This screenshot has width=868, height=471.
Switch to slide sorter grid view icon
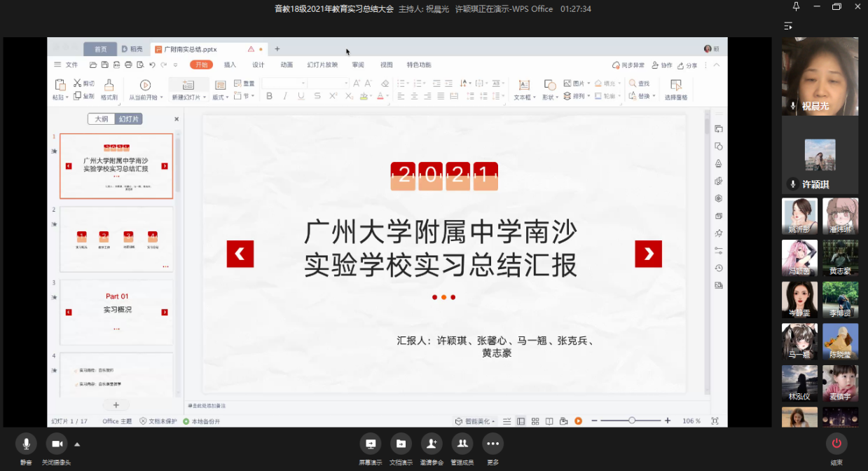point(535,421)
